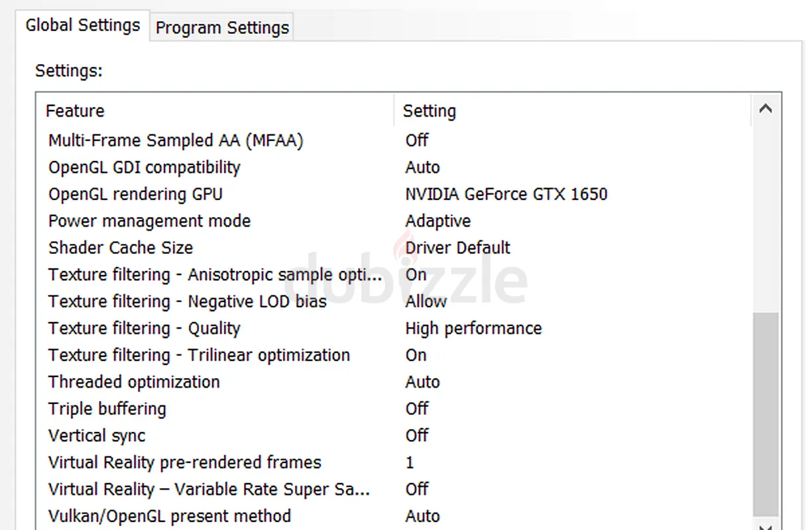Open Vulkan/OpenGL present method 'Auto' value

423,516
